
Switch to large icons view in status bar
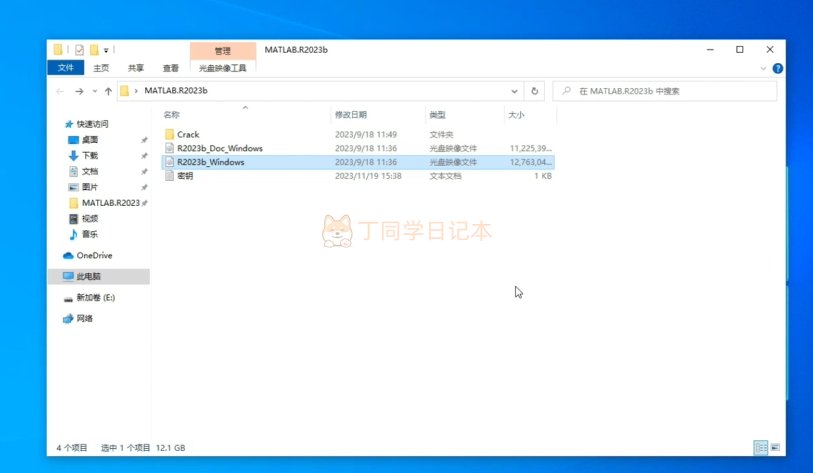(x=775, y=447)
